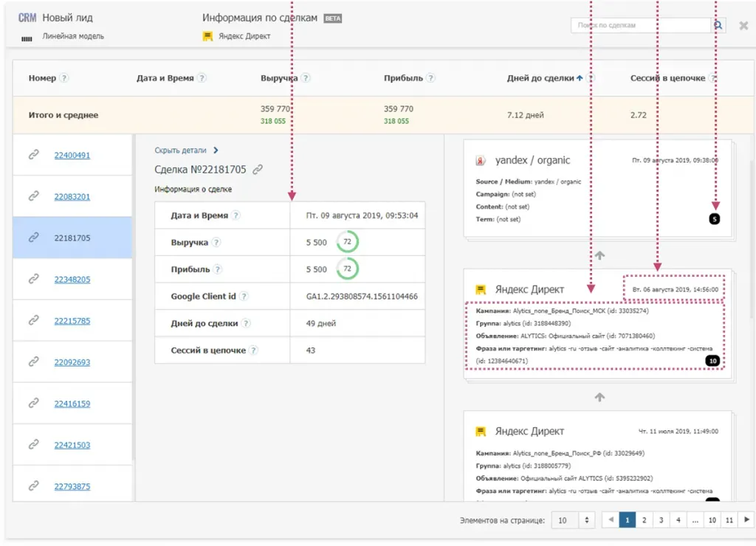
Task: Click the link icon beside deal 22083201
Action: [33, 196]
